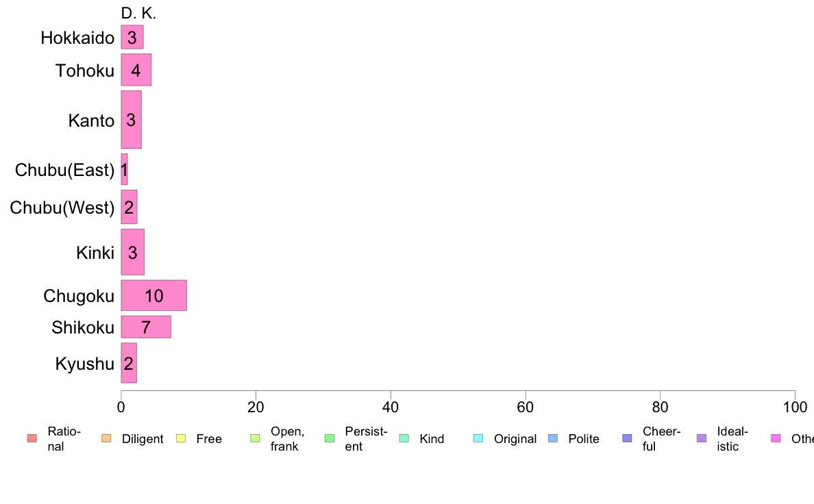Click the yellow Free legend swatch

181,438
